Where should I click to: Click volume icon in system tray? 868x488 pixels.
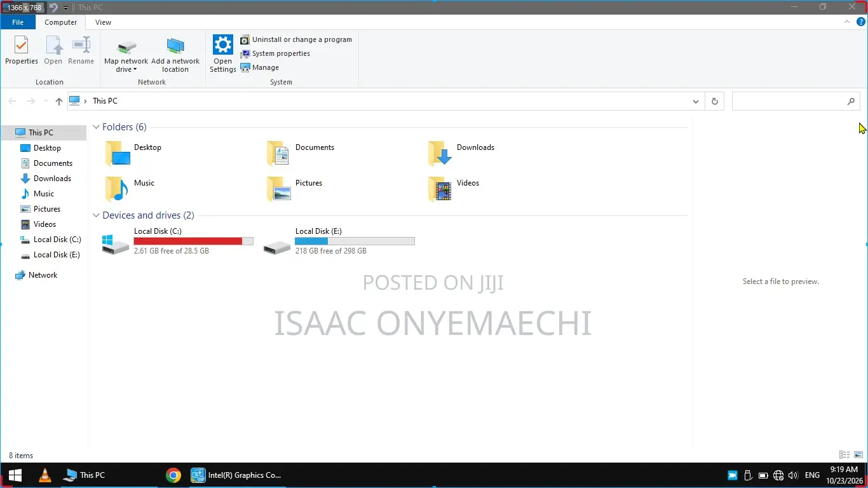(793, 475)
